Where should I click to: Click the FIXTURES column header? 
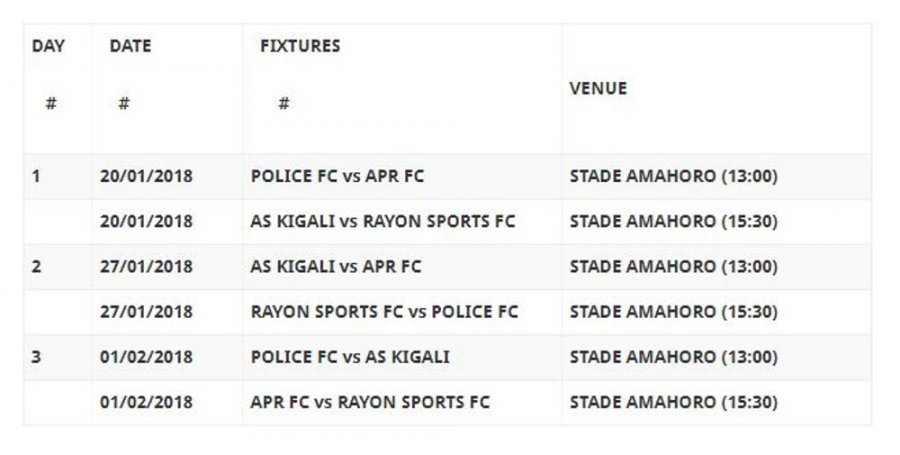point(300,46)
